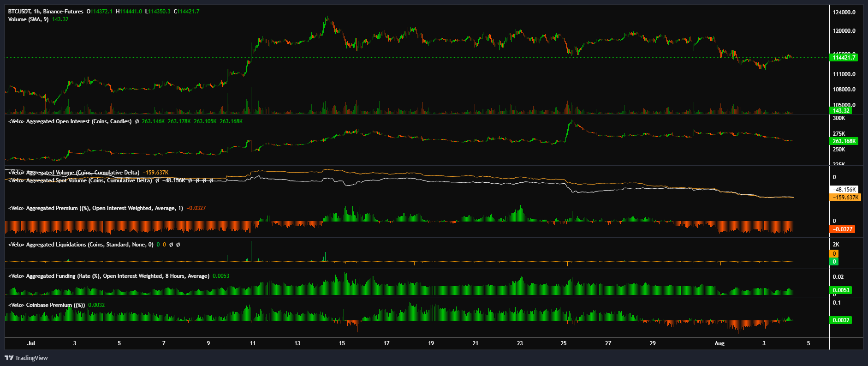Click the 29 date label on time axis
868x366 pixels.
point(653,343)
